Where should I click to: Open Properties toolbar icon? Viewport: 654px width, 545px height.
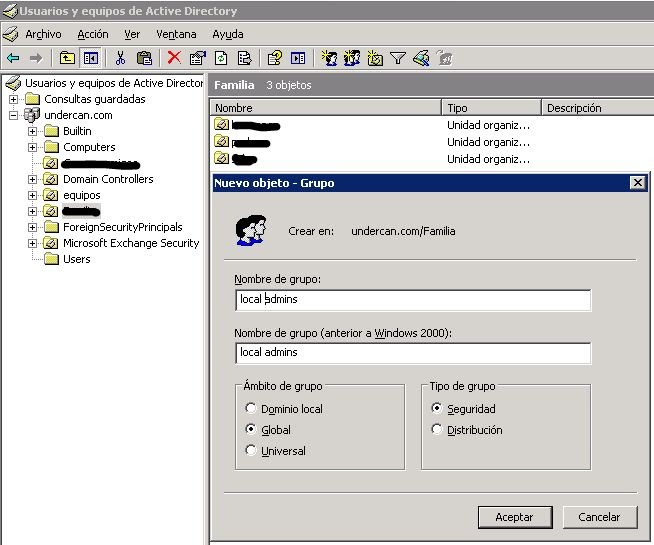point(198,58)
